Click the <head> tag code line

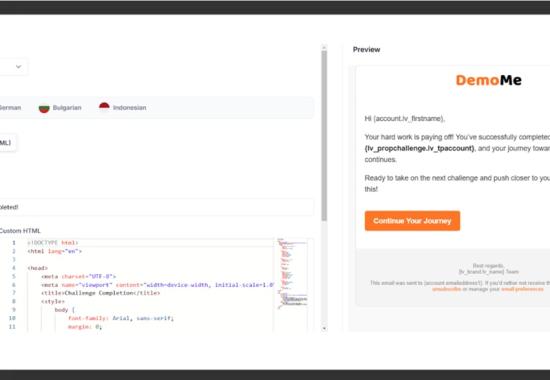38,268
